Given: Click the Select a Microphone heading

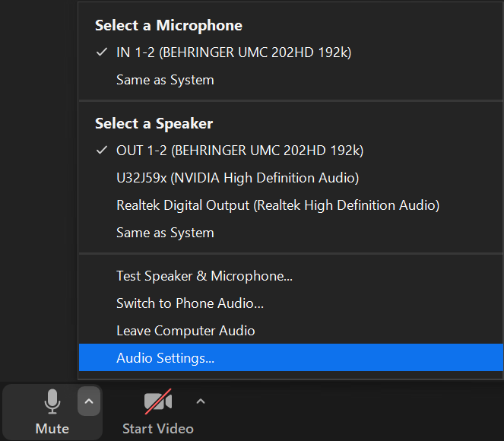Looking at the screenshot, I should point(169,25).
